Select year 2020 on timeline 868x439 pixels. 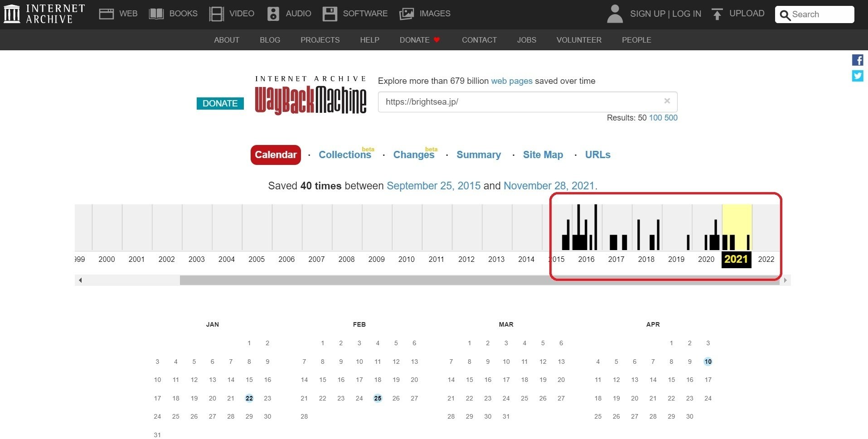click(x=706, y=259)
